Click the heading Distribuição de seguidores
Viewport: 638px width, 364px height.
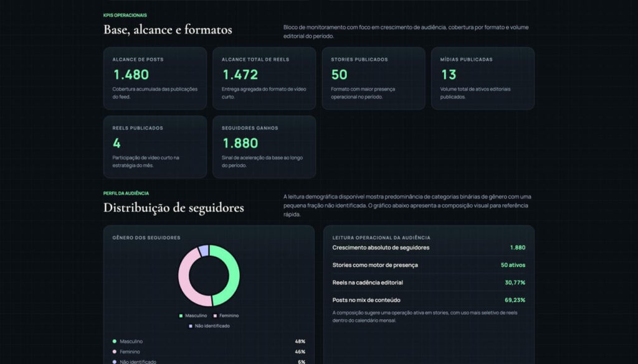pos(174,208)
